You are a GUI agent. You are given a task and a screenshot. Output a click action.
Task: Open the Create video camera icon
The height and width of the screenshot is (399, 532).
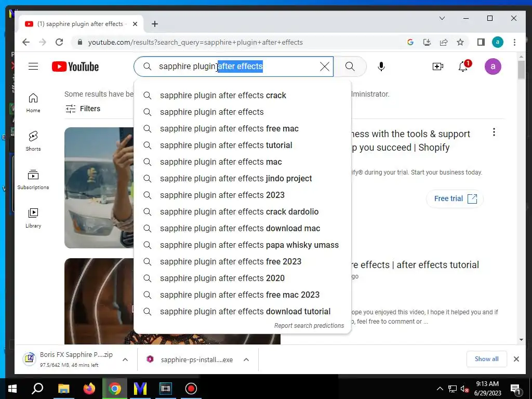(x=437, y=66)
